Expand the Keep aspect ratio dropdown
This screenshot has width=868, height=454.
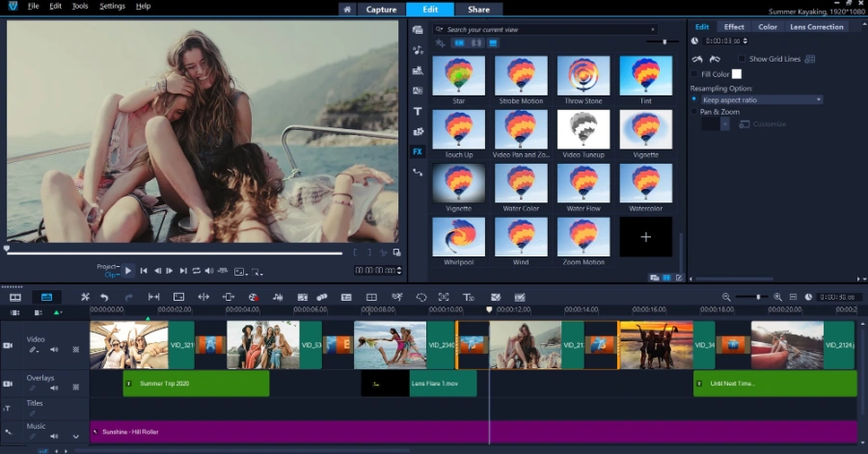point(761,99)
